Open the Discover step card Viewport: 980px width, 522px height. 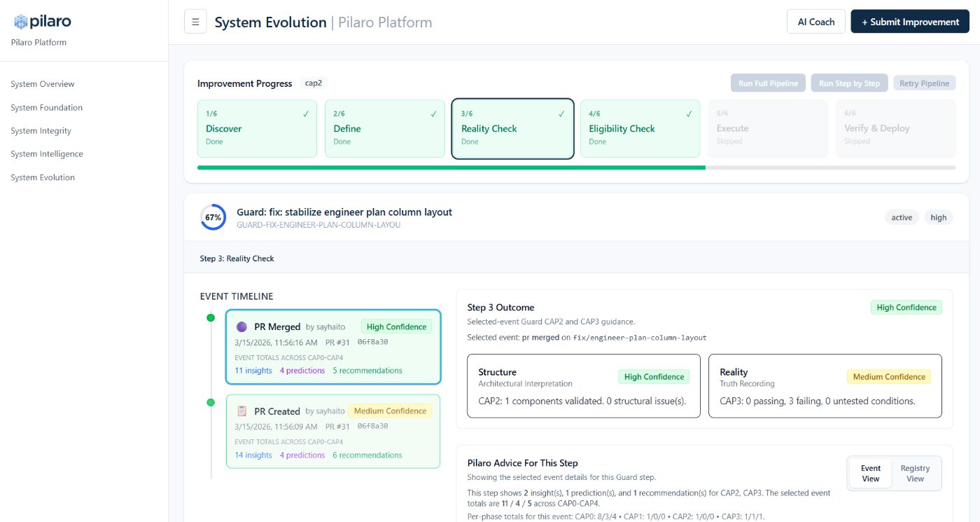click(x=257, y=128)
